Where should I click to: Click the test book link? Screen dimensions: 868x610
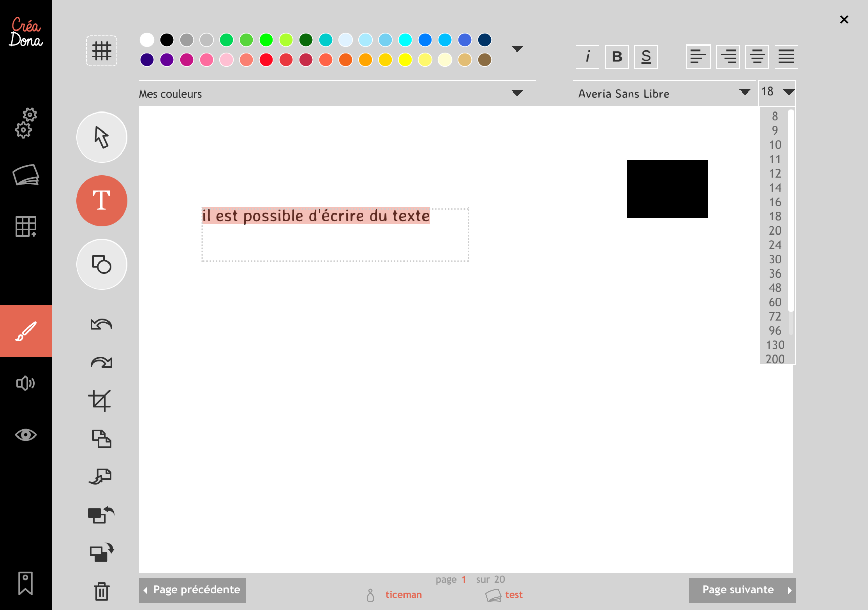pos(514,594)
